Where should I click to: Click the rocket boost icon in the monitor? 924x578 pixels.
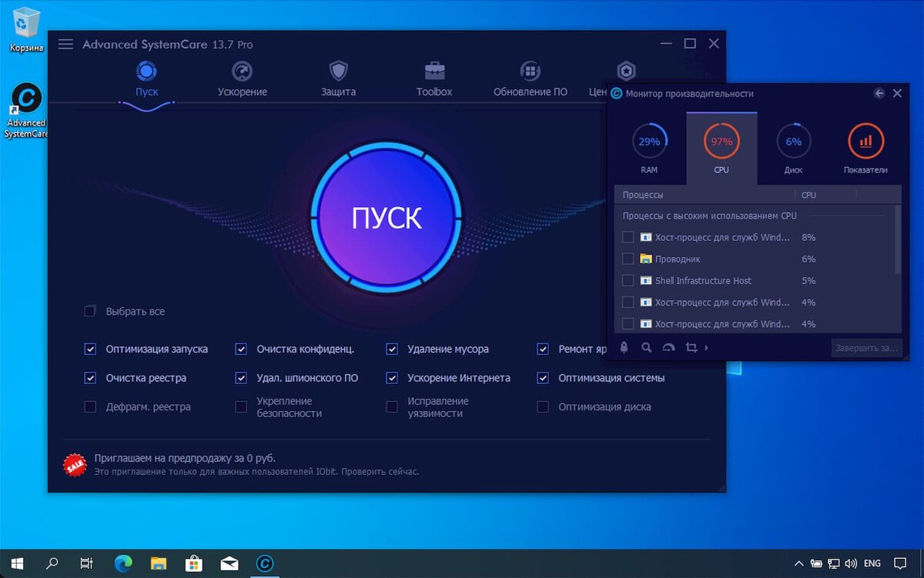(x=625, y=348)
